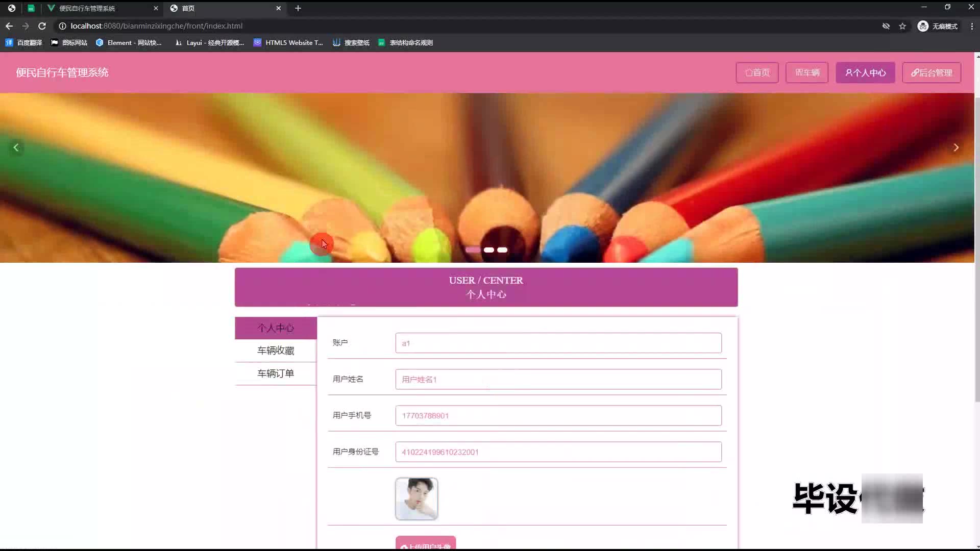
Task: Select the second carousel indicator dot
Action: pyautogui.click(x=488, y=250)
